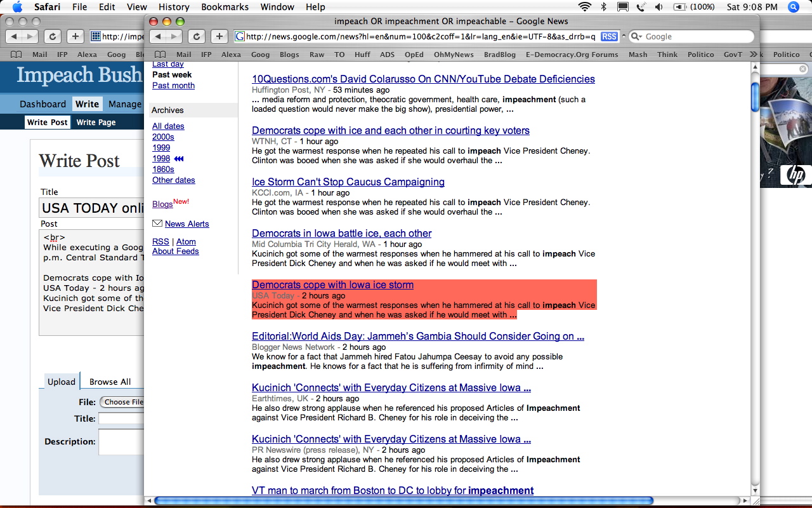
Task: Open the World Aids Day editorial link
Action: (x=418, y=336)
